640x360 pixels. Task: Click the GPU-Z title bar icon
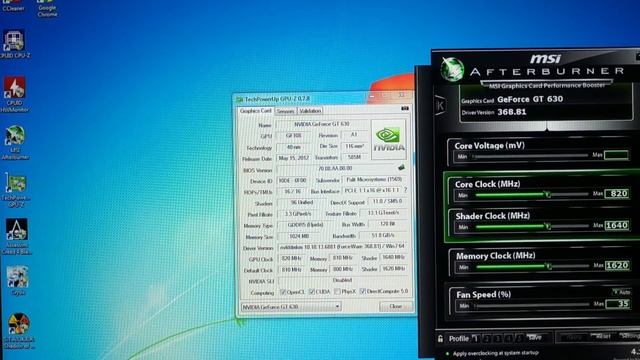tap(240, 99)
